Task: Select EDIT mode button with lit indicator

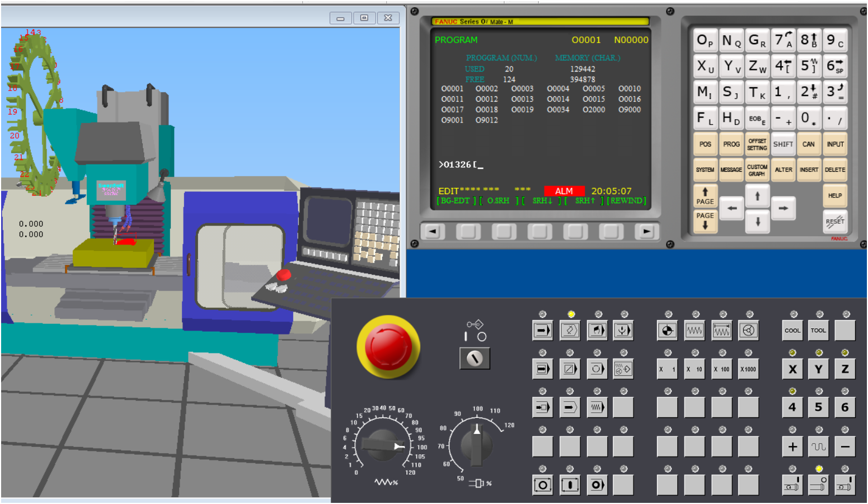Action: (x=570, y=330)
